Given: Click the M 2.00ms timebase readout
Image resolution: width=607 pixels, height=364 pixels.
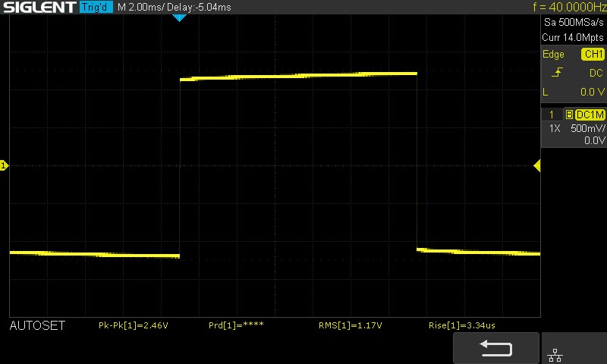Looking at the screenshot, I should click(x=140, y=7).
